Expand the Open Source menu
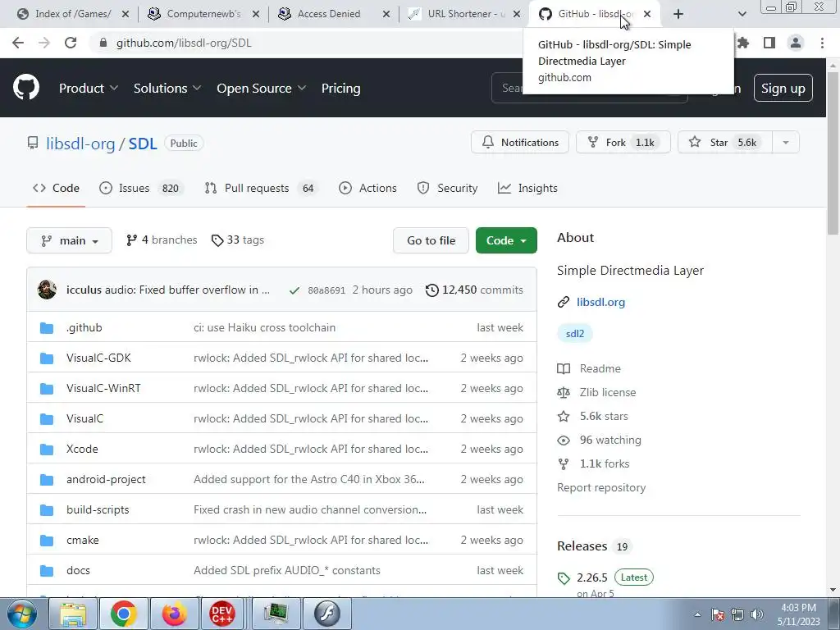Image resolution: width=840 pixels, height=630 pixels. 262,88
